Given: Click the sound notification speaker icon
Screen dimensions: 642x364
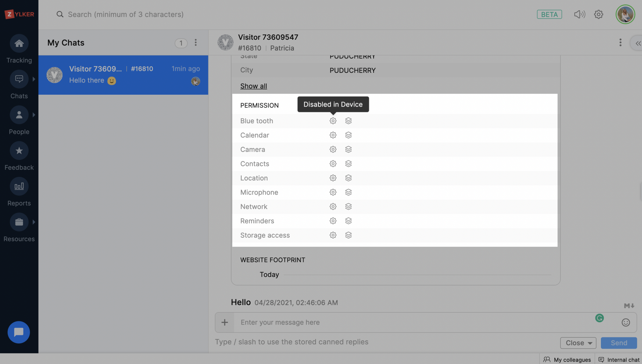Looking at the screenshot, I should (579, 14).
